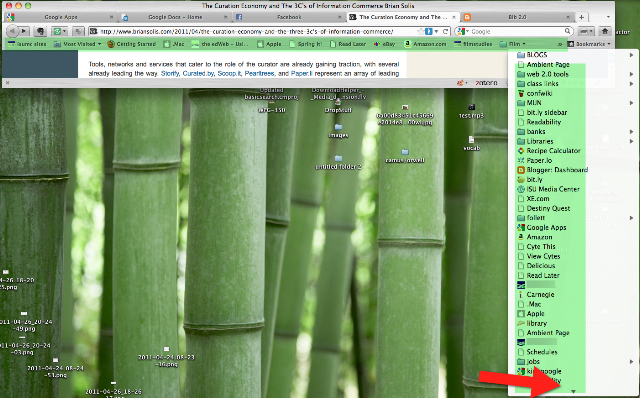Image resolution: width=640 pixels, height=398 pixels.
Task: Go back with the Back arrow button
Action: coord(12,31)
